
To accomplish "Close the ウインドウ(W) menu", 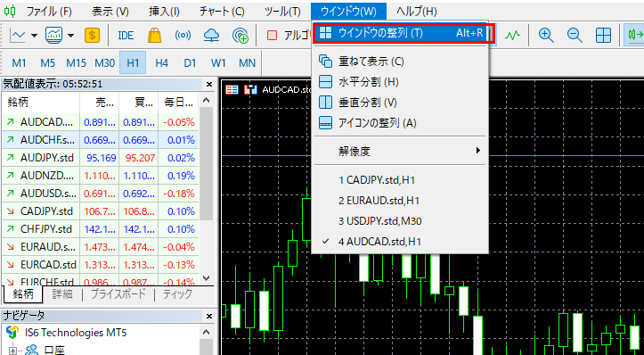I will point(348,12).
